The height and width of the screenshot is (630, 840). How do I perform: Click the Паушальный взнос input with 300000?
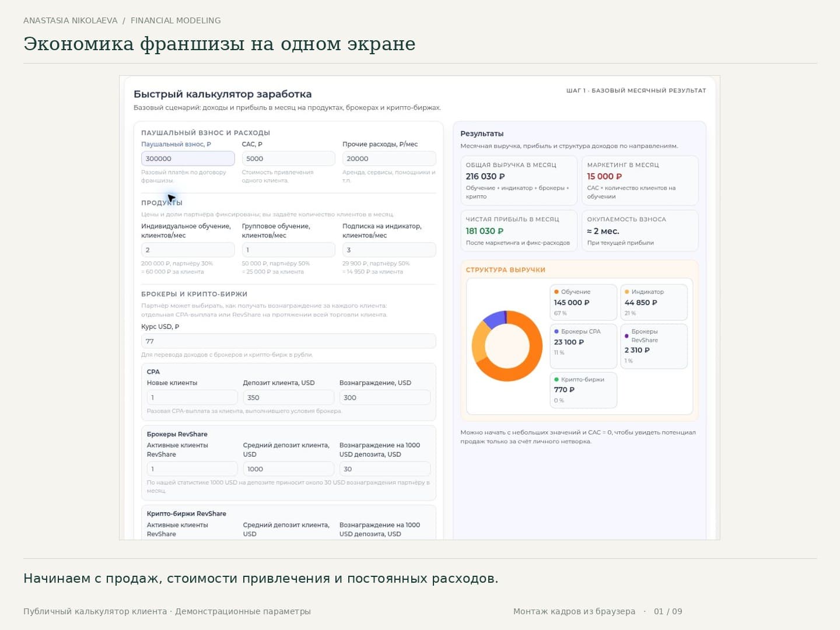188,159
